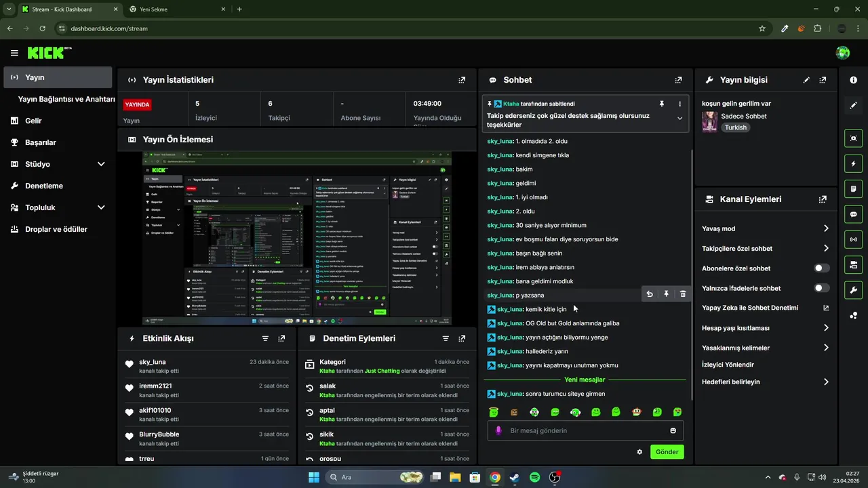
Task: Click the pencil edit icon in right sidebar
Action: pos(853,105)
